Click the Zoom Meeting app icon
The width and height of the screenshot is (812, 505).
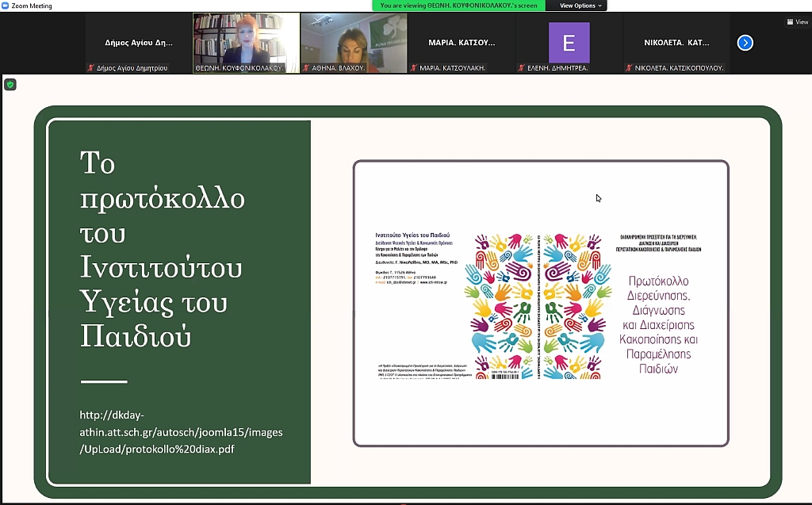pos(6,6)
